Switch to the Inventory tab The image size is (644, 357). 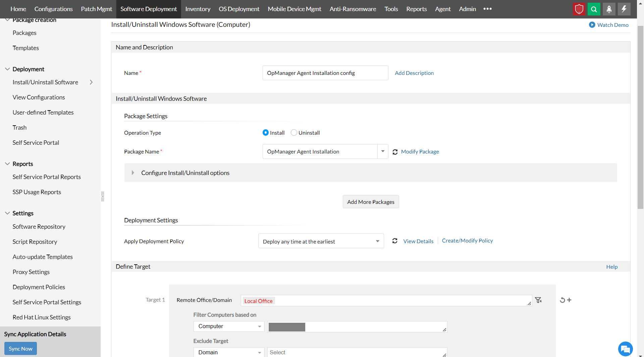(198, 9)
